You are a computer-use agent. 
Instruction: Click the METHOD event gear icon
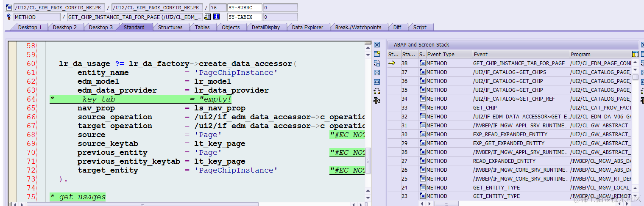tap(9, 17)
